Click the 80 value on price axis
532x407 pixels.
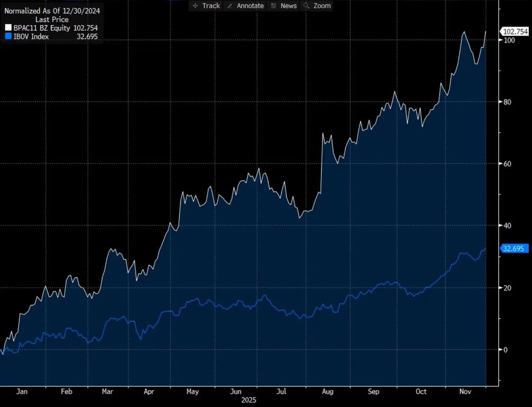click(507, 102)
